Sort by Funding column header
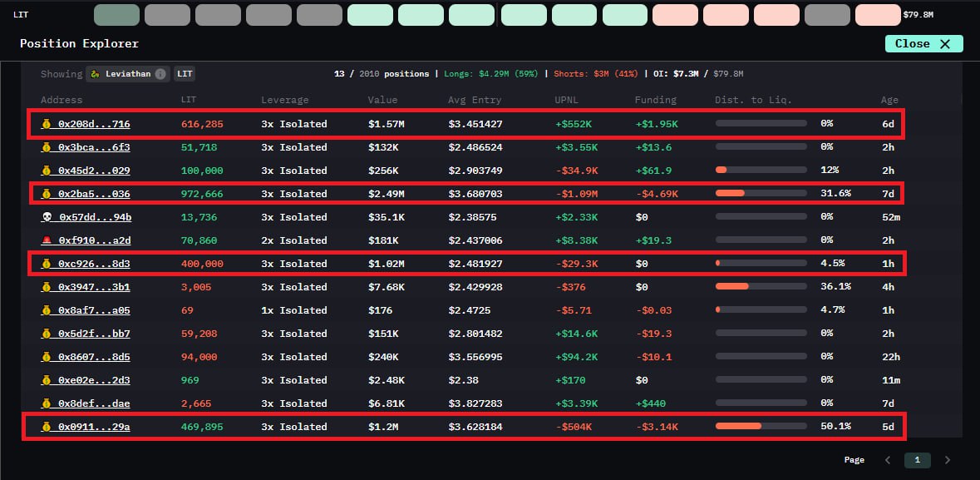The height and width of the screenshot is (480, 980). (x=655, y=100)
